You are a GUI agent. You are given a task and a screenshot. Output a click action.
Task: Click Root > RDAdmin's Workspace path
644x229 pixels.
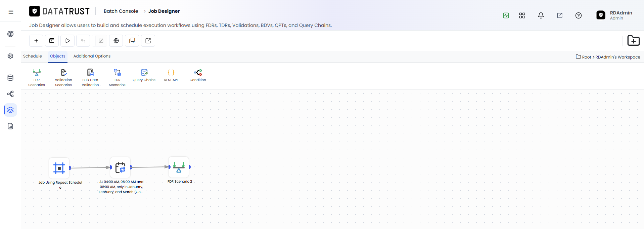click(x=608, y=57)
